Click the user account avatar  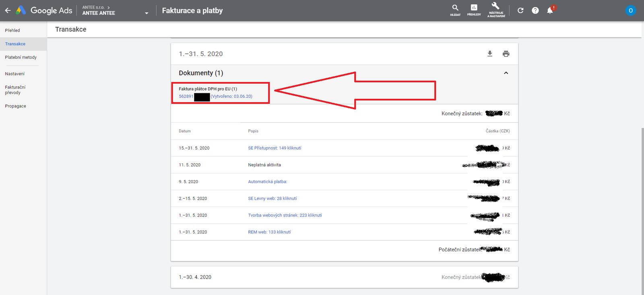[630, 10]
